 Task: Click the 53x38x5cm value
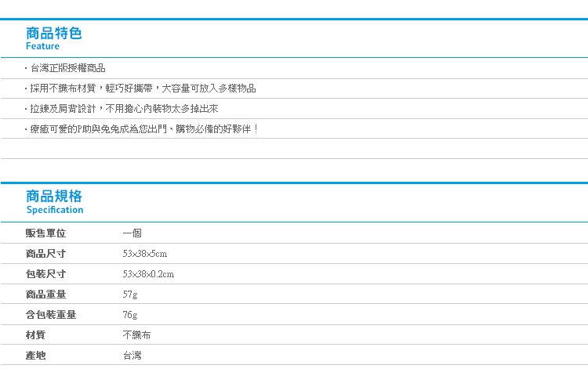(145, 254)
